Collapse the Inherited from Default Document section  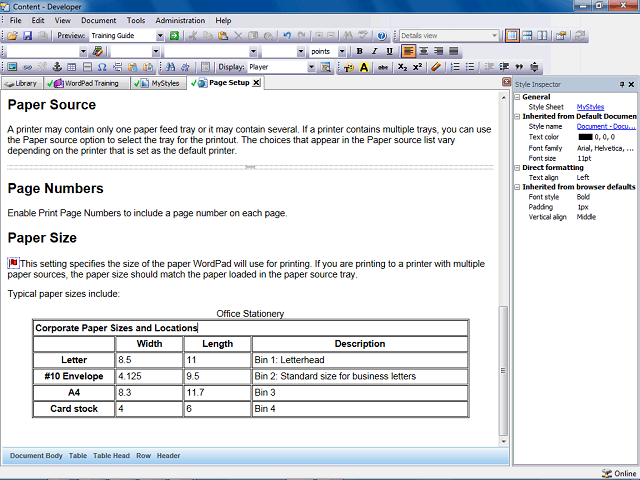pyautogui.click(x=517, y=117)
